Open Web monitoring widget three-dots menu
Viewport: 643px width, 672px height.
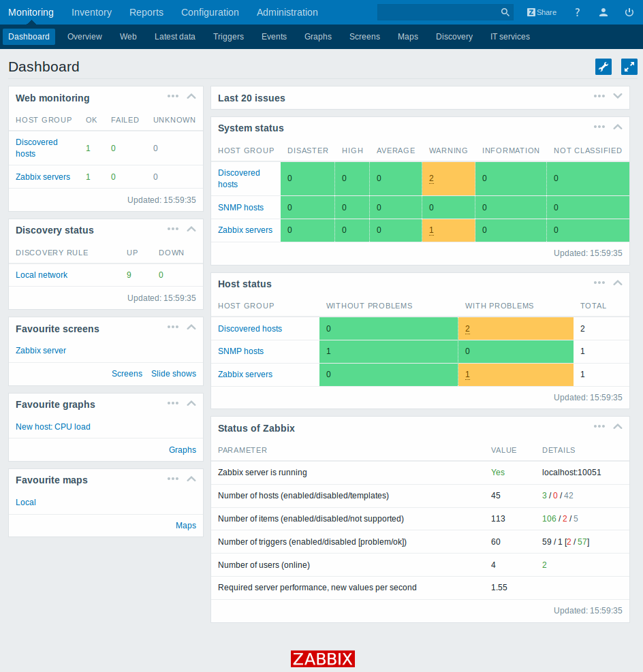173,97
